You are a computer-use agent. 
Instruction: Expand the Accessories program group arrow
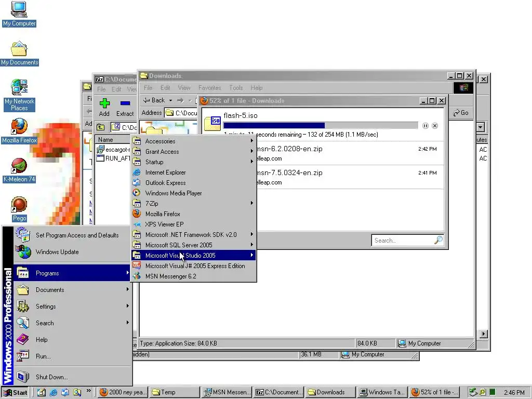click(252, 141)
